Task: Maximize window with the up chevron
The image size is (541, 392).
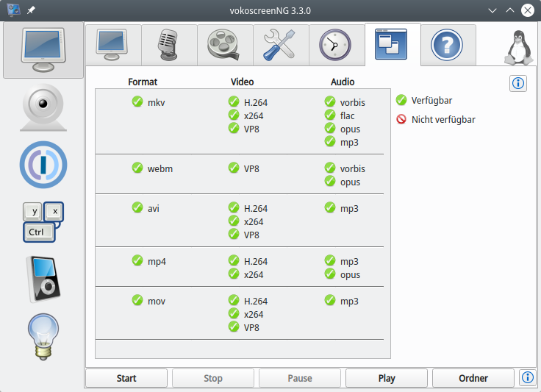Action: 510,10
